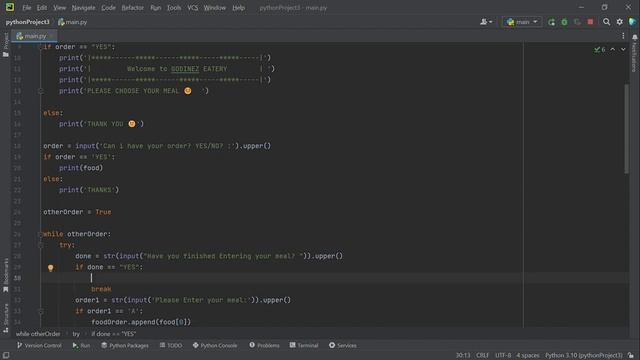Open Python 3.10 interpreter selector
Viewport: 640px width, 360px height.
[584, 356]
